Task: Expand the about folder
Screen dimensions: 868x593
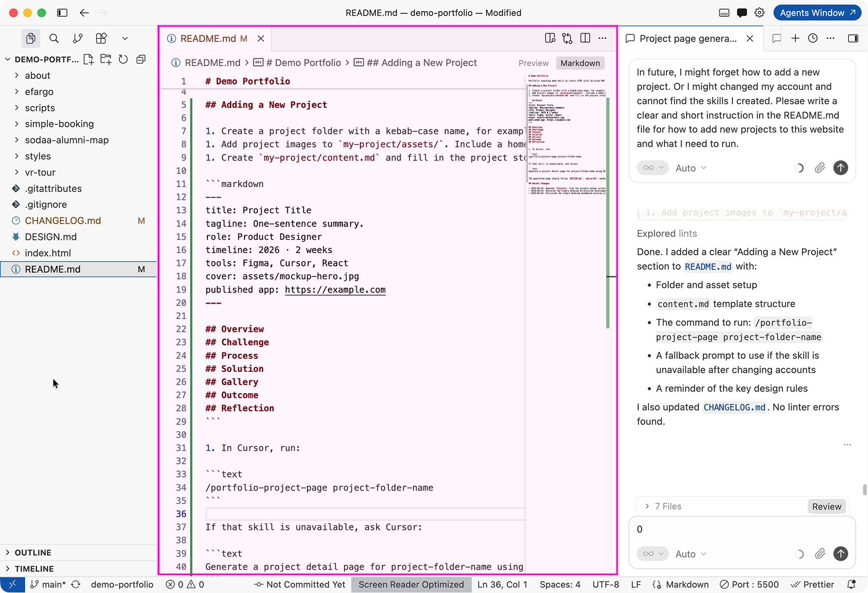Action: point(78,75)
